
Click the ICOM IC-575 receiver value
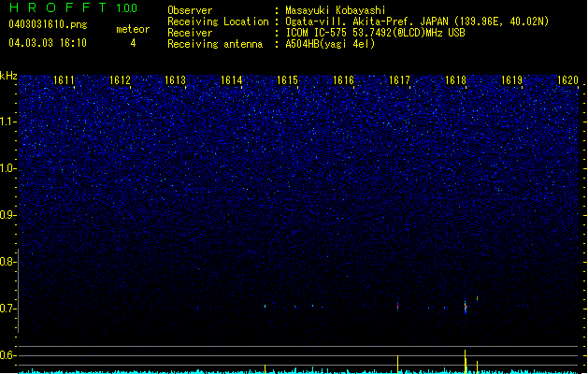pos(375,33)
